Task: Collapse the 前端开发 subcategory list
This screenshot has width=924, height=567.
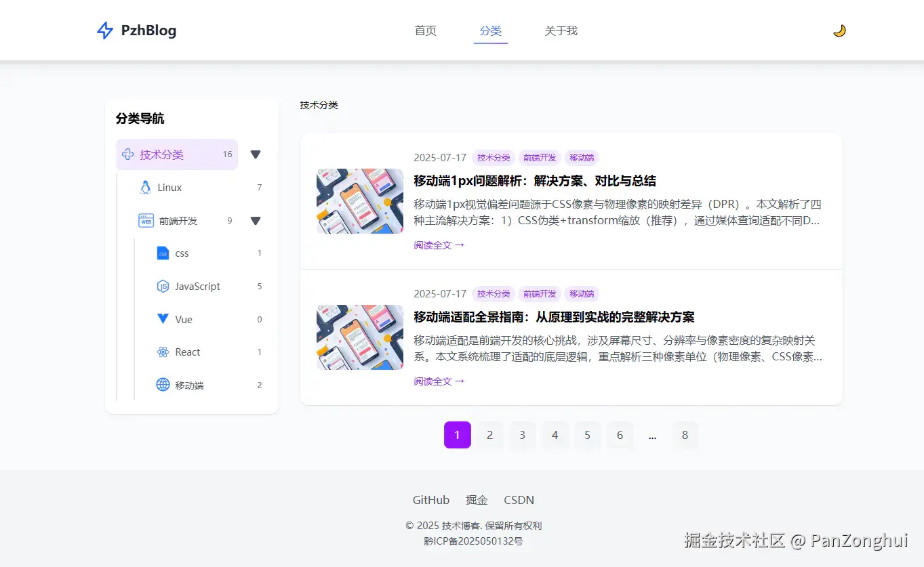Action: click(256, 220)
